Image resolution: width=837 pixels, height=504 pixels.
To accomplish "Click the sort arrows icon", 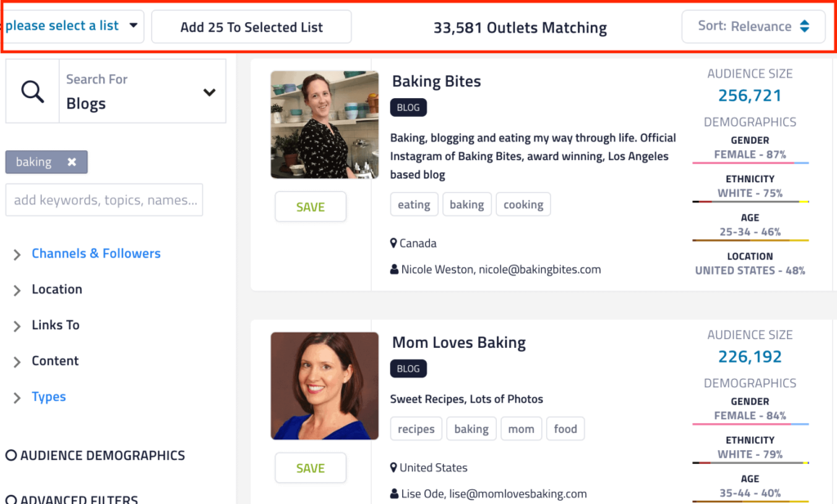I will click(804, 26).
